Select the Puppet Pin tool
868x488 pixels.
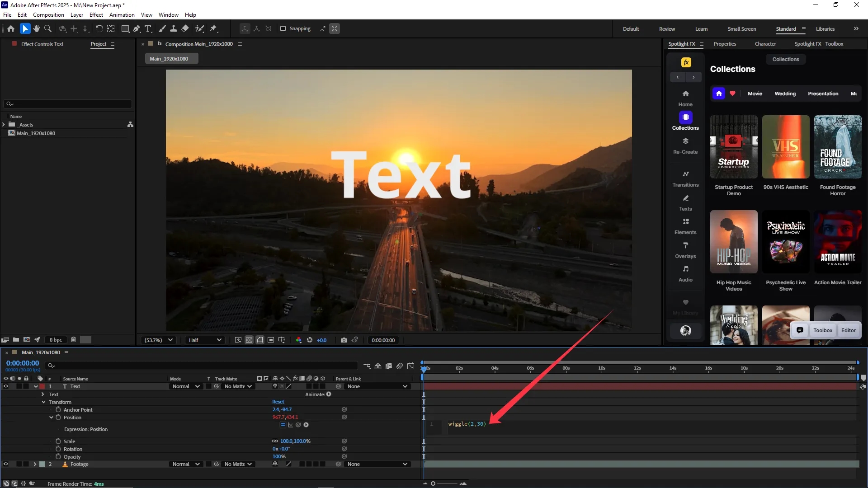(x=213, y=28)
